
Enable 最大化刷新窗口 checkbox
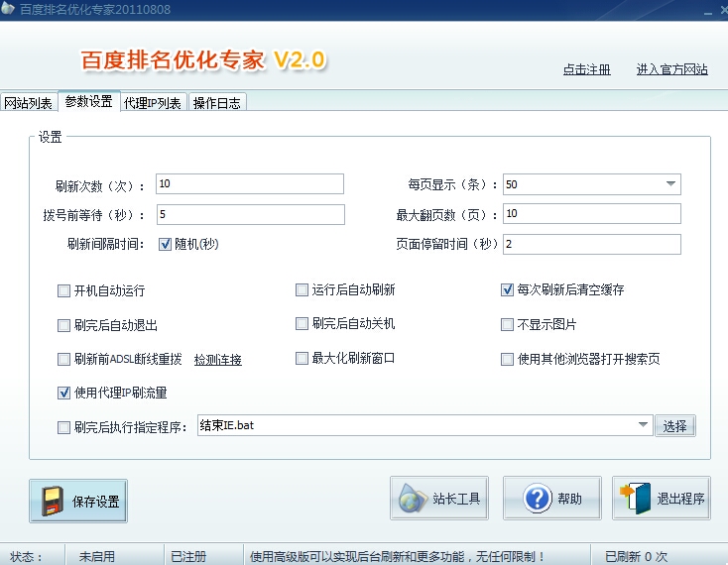[x=302, y=358]
